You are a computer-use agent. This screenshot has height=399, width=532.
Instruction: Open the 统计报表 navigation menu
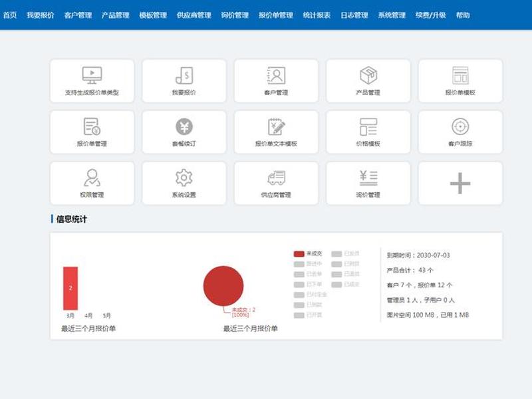317,15
